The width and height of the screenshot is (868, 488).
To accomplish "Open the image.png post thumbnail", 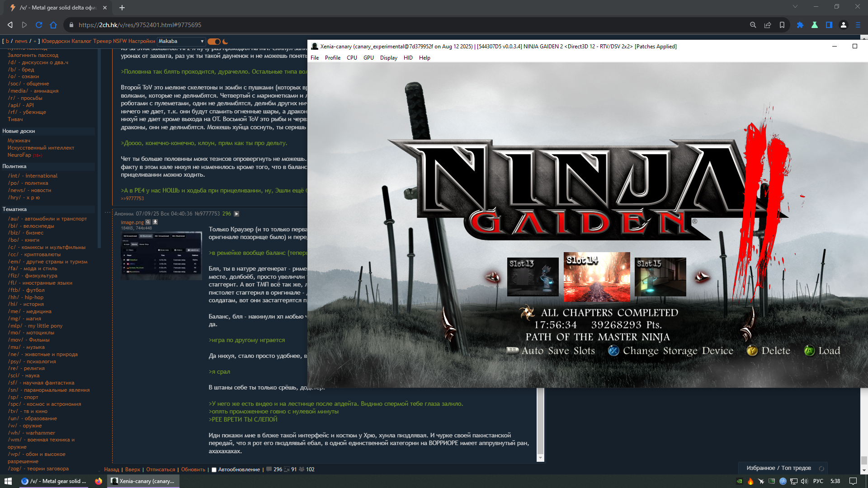I will [x=161, y=256].
